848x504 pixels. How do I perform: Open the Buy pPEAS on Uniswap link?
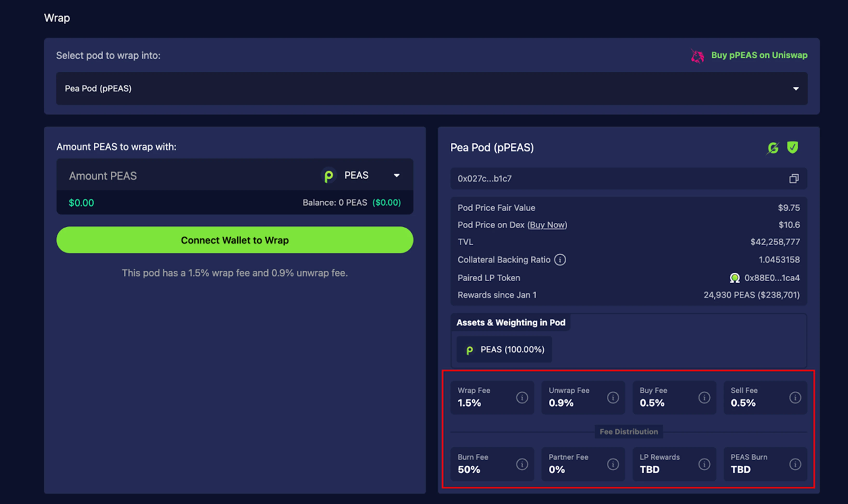pos(759,55)
